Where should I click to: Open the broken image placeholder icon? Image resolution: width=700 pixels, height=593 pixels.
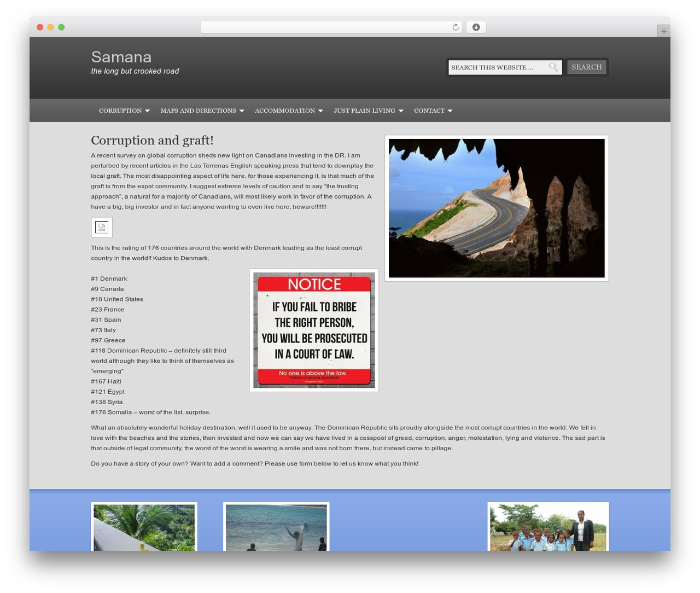pos(102,227)
